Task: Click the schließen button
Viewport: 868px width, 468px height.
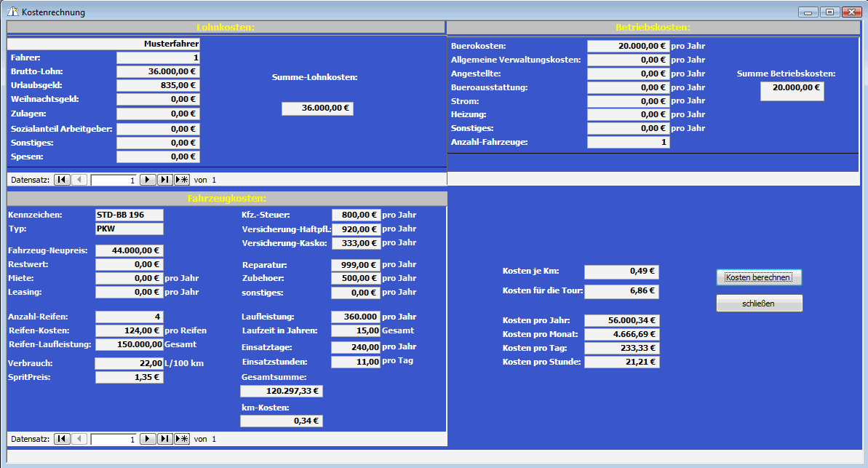Action: tap(759, 304)
